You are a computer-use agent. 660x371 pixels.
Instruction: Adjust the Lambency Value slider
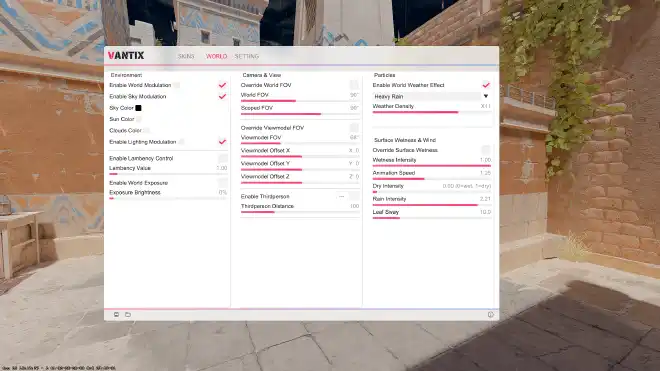click(168, 174)
